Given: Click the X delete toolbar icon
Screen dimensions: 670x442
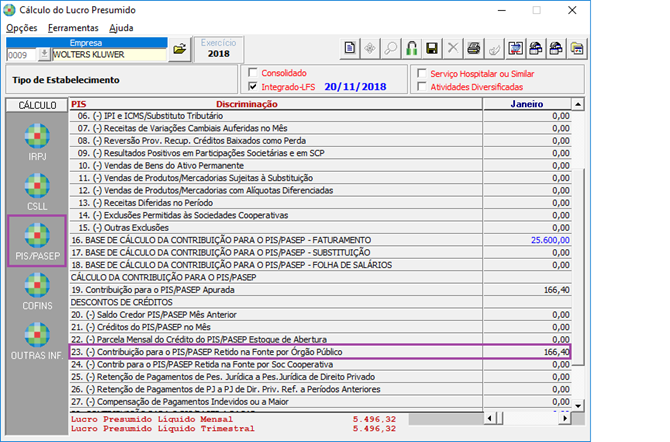Looking at the screenshot, I should click(453, 48).
